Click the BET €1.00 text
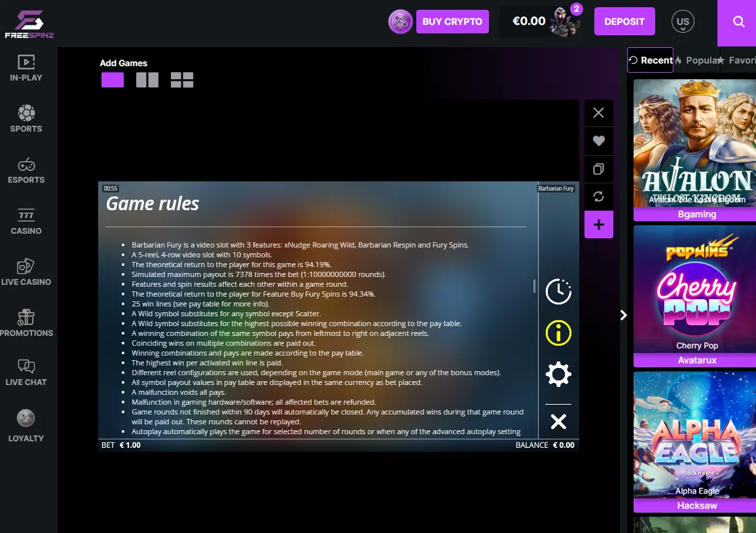The image size is (756, 533). coord(121,445)
